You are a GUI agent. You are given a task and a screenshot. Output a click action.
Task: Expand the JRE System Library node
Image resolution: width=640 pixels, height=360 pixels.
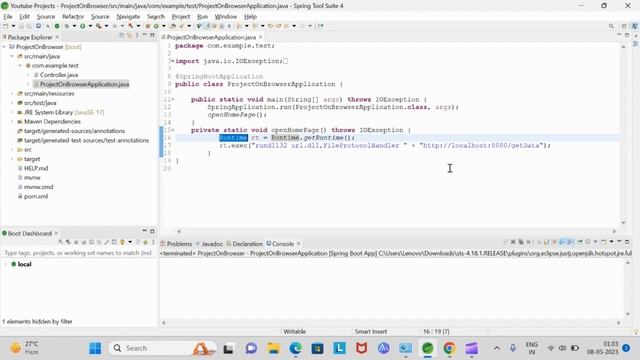pyautogui.click(x=12, y=112)
